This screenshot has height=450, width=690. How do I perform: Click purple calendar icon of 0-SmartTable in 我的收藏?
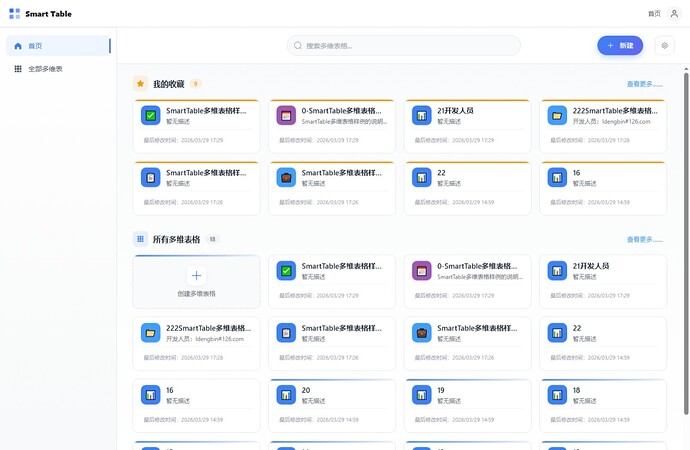point(286,116)
